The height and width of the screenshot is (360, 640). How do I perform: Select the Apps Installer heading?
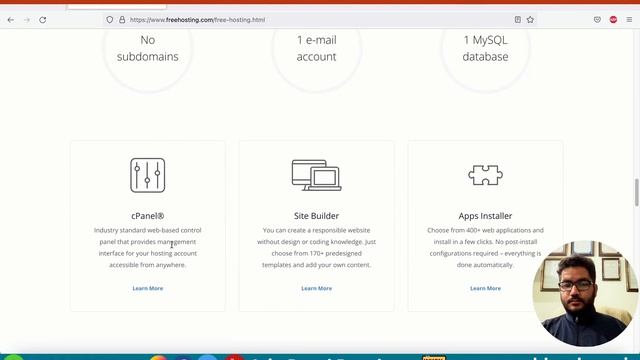coord(485,216)
